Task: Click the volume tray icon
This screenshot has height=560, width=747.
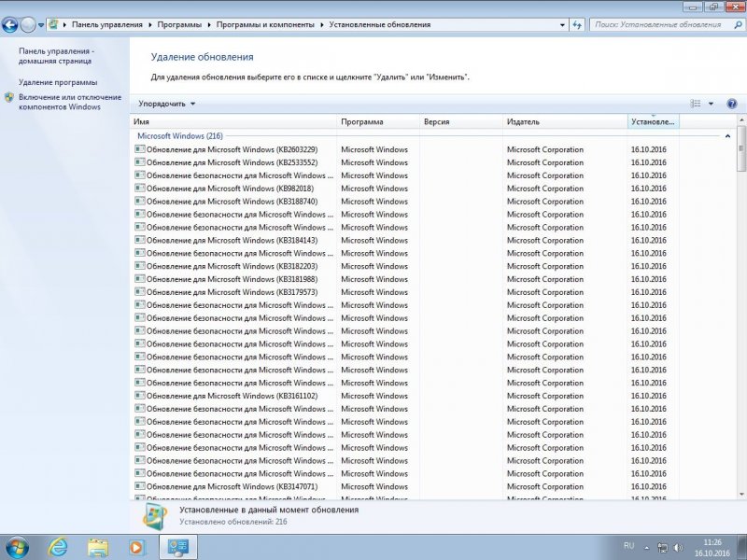Action: [678, 547]
